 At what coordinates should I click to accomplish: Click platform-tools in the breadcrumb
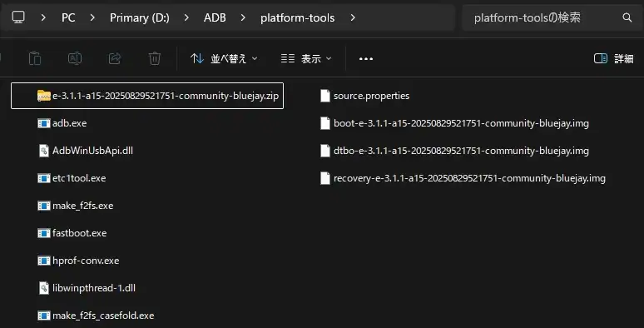297,17
